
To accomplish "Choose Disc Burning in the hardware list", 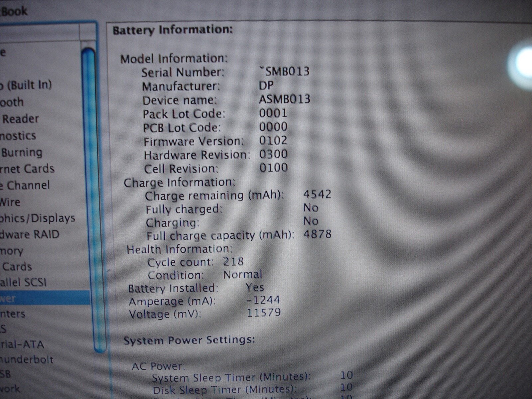I will [22, 152].
